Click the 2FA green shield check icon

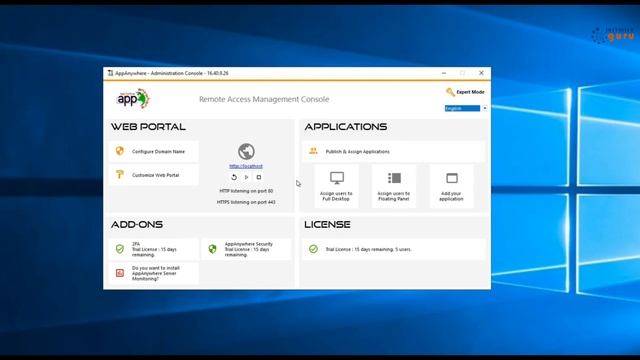click(x=120, y=249)
